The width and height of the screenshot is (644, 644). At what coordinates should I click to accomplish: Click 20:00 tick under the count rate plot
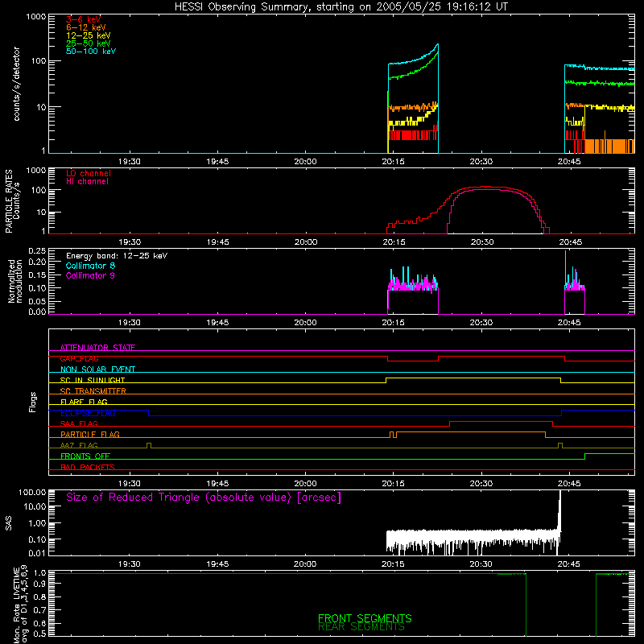tap(305, 162)
